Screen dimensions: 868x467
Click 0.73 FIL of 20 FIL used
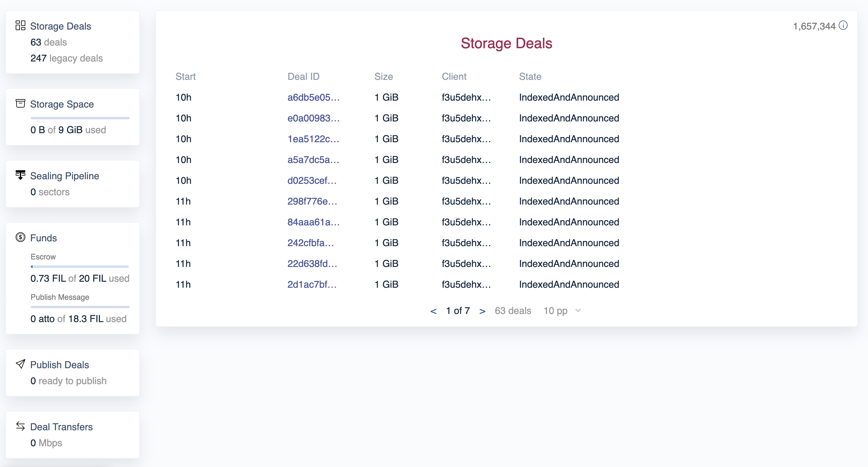click(x=80, y=279)
